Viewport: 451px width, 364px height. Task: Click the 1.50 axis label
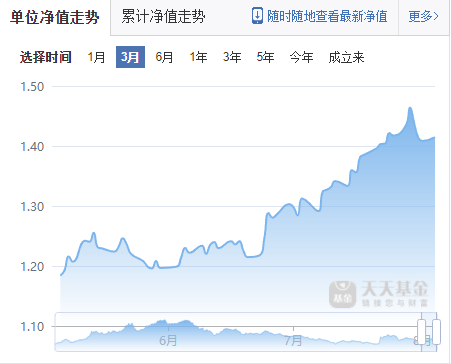[32, 87]
